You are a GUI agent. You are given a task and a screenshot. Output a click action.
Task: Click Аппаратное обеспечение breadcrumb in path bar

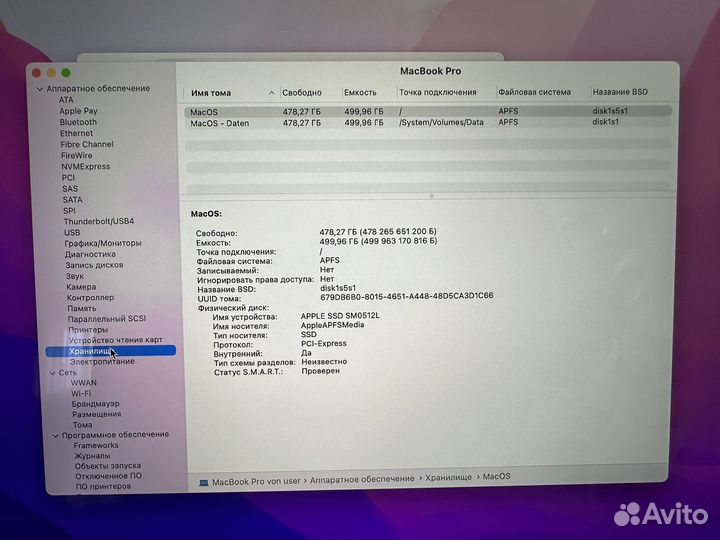(362, 479)
